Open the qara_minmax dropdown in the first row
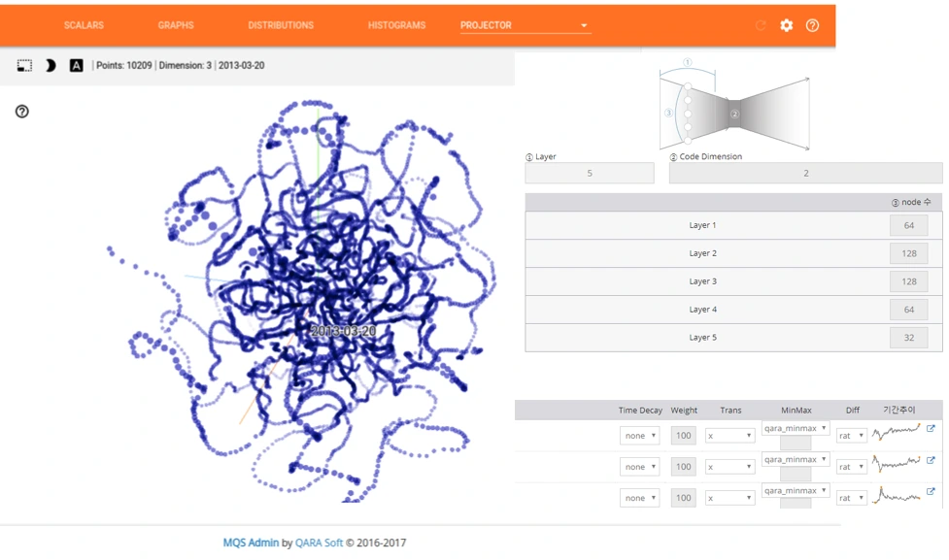This screenshot has width=949, height=560. point(796,428)
